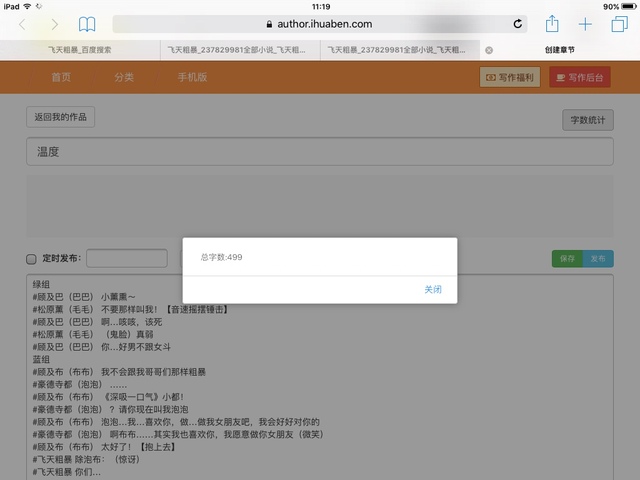Tap the Safari forward arrow
Viewport: 640px width, 480px height.
click(x=54, y=24)
